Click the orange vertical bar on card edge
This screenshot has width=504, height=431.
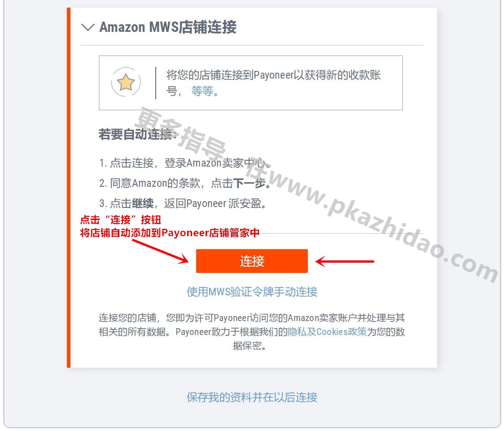click(69, 188)
